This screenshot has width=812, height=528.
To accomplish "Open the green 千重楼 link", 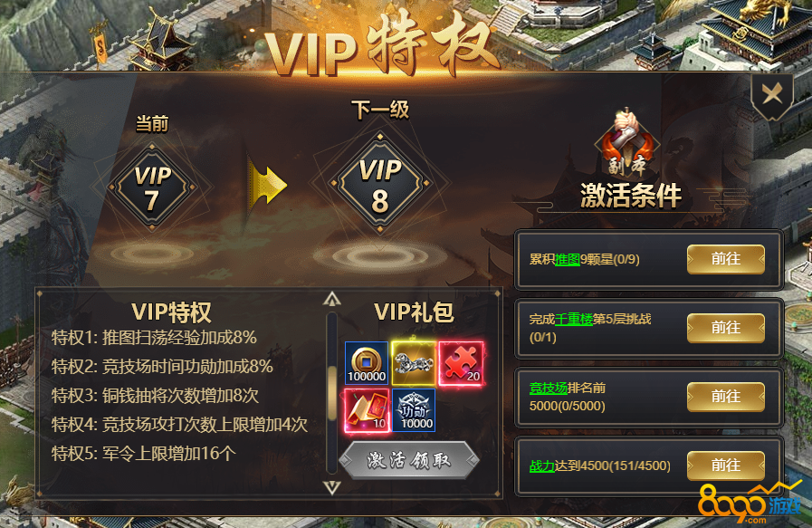I will 573,319.
